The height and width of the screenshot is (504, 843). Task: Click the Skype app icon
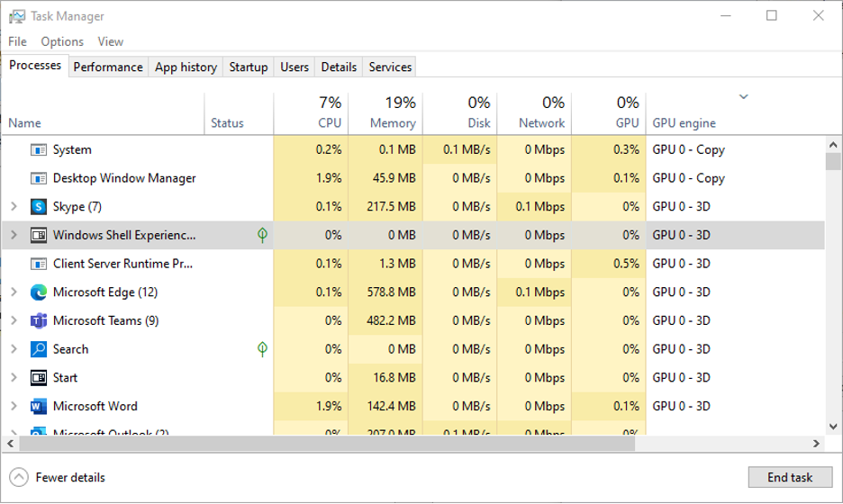tap(38, 207)
